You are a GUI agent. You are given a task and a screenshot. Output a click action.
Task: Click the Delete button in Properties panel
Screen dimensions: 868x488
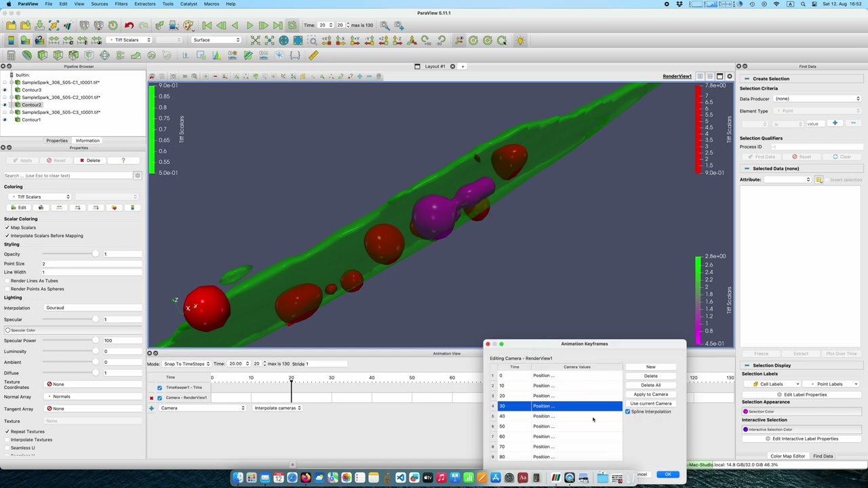tap(90, 161)
